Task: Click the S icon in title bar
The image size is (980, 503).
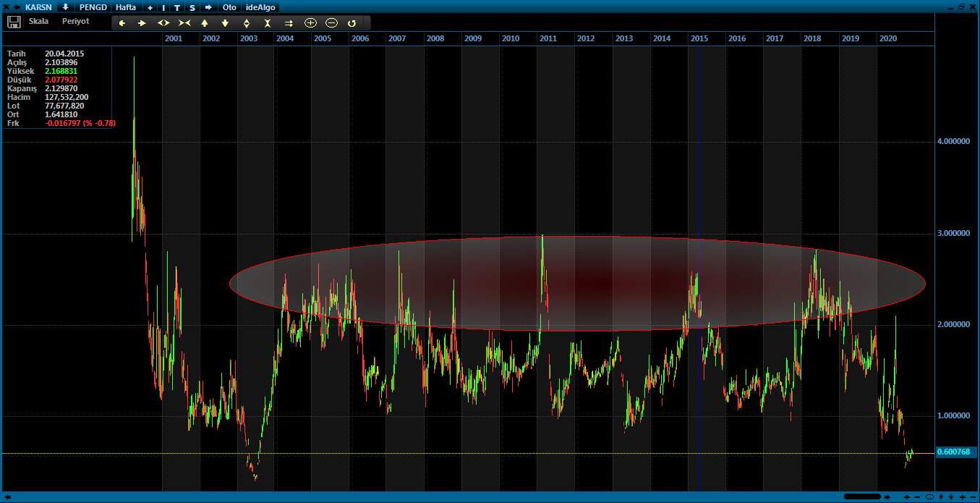Action: tap(192, 7)
